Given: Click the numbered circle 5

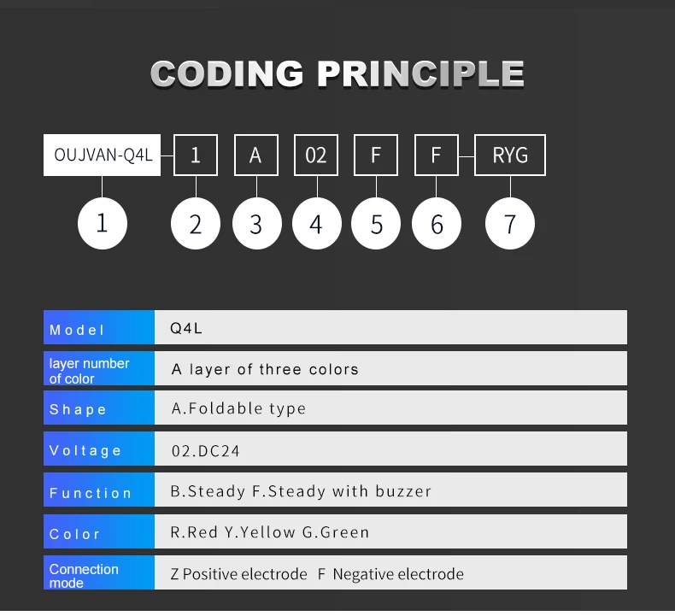Looking at the screenshot, I should pos(377,225).
